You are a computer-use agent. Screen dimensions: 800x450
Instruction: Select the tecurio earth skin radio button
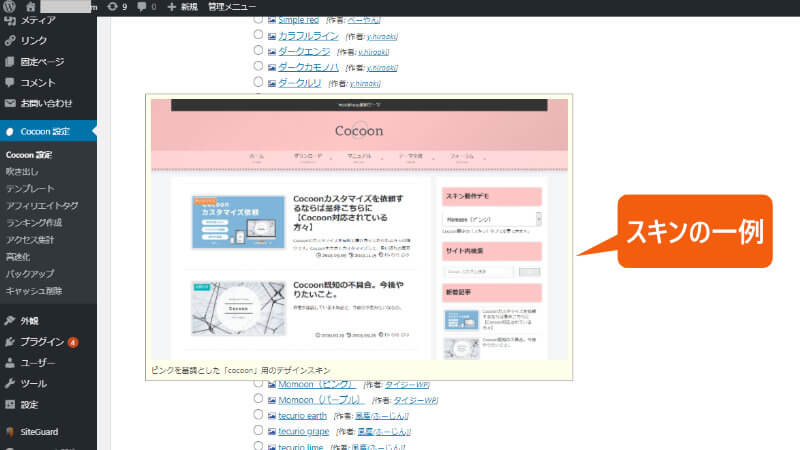[258, 414]
